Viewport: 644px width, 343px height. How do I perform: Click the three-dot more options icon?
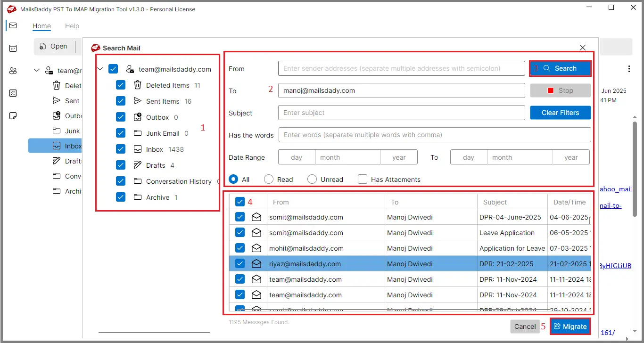click(629, 69)
